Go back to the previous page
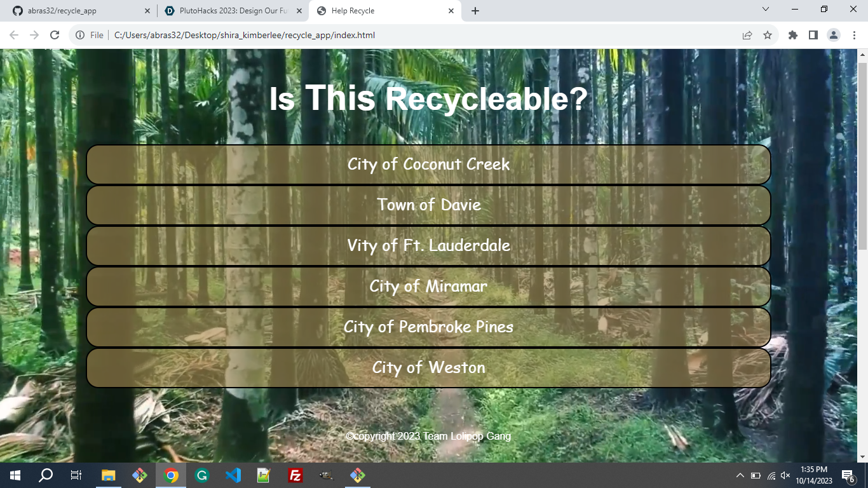The height and width of the screenshot is (488, 868). (x=14, y=35)
